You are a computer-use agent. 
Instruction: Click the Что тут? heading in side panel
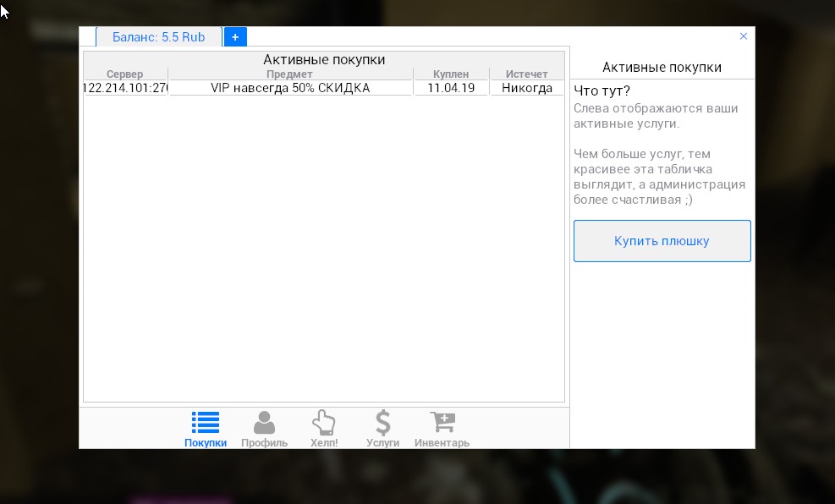(x=602, y=91)
